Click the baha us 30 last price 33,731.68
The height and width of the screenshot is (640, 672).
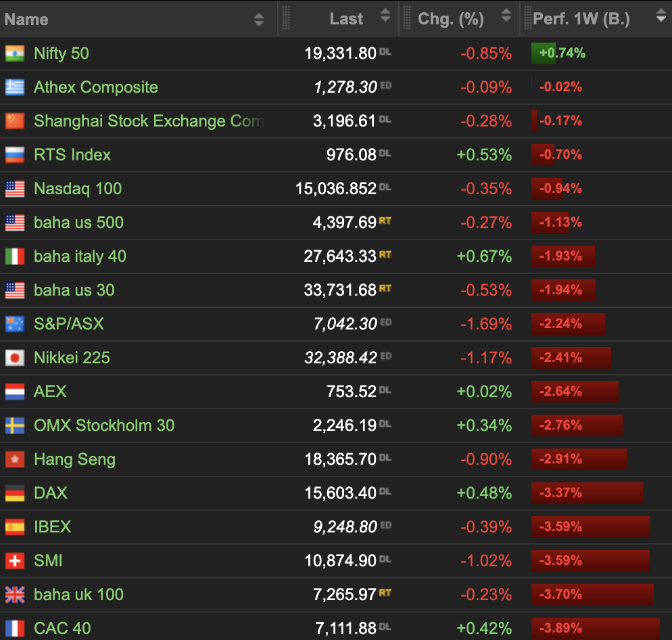pos(340,290)
